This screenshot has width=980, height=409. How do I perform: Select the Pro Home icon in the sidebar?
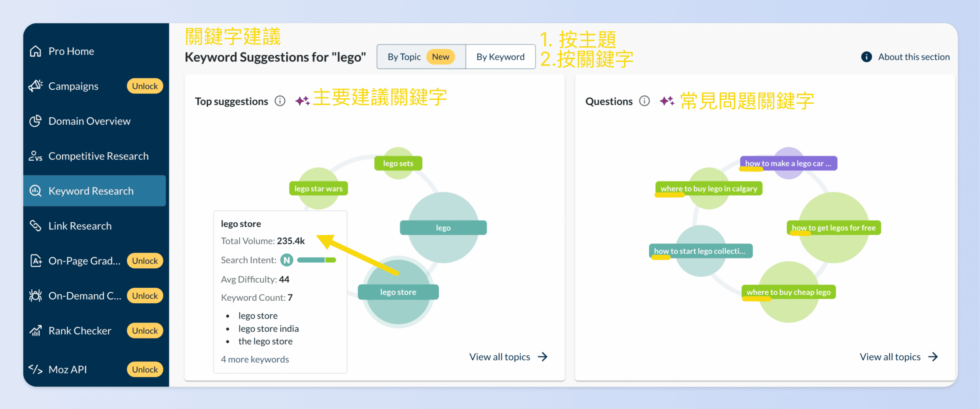[36, 51]
